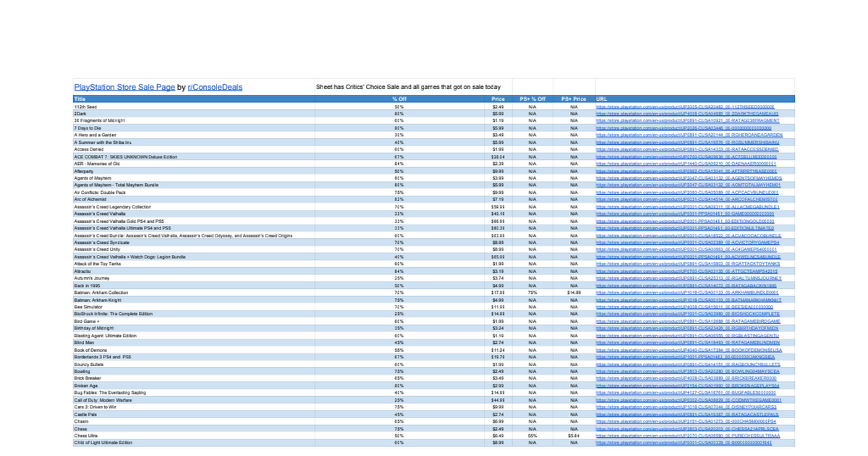The width and height of the screenshot is (868, 456).
Task: Select 'Blasting Agent: Ultimate Edition' cell
Action: click(x=195, y=335)
